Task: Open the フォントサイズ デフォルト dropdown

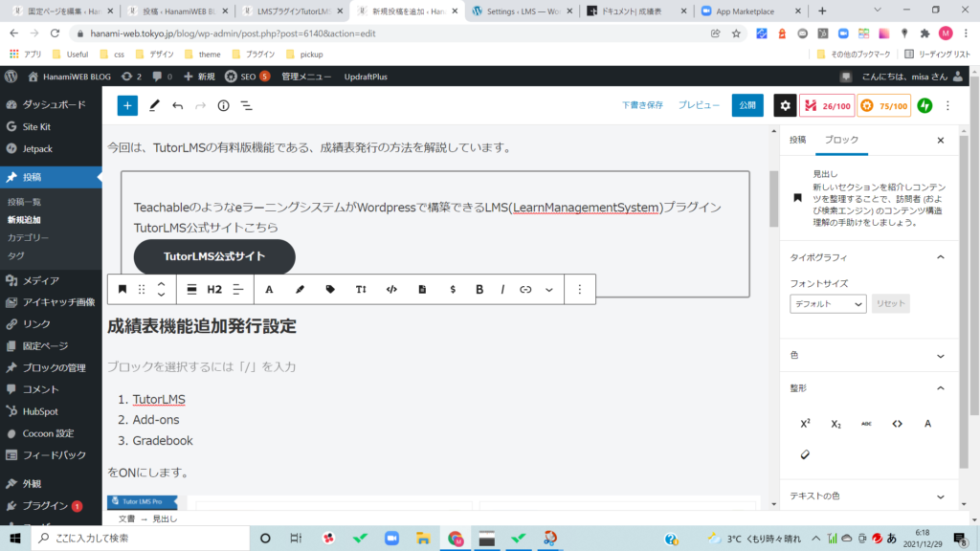Action: tap(828, 303)
